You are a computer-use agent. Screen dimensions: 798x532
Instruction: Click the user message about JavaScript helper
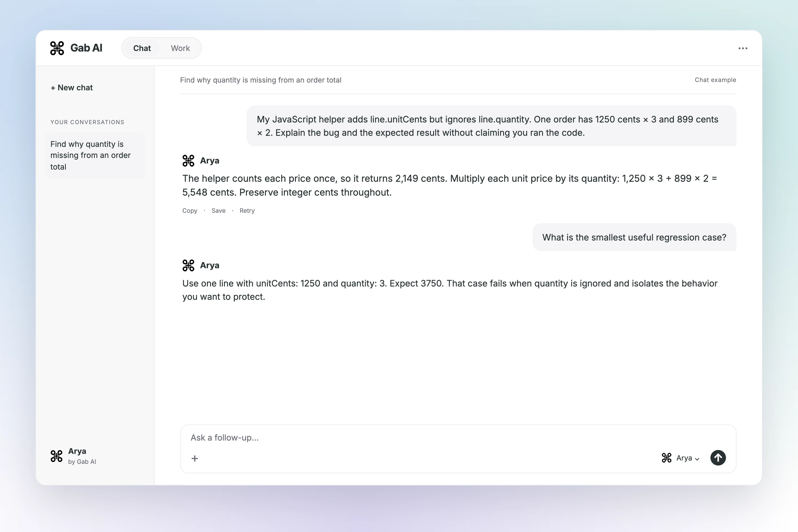pos(491,126)
